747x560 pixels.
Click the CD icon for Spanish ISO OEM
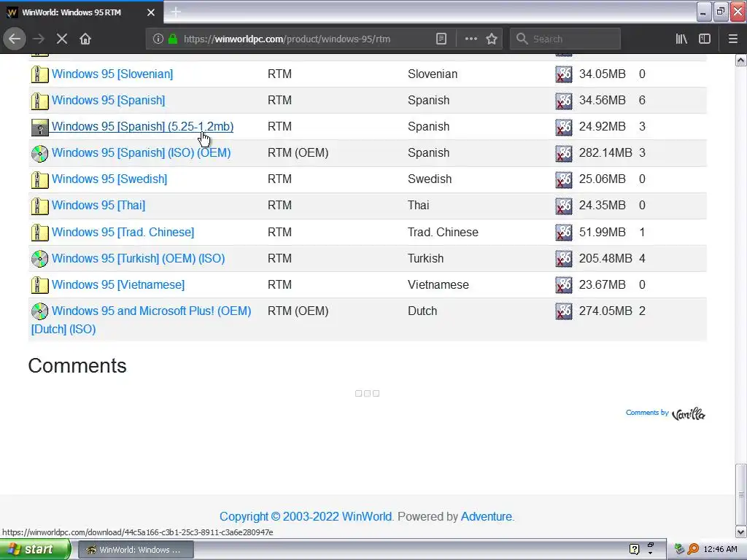pos(39,153)
